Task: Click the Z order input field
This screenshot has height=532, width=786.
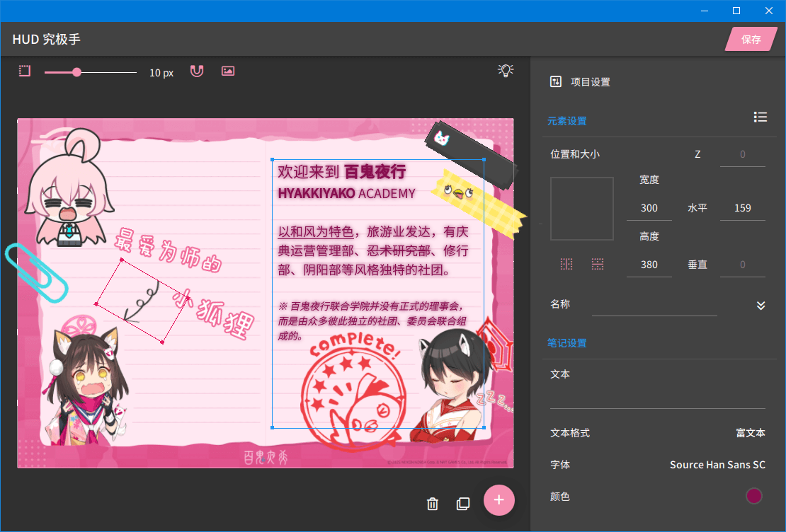Action: pos(742,154)
